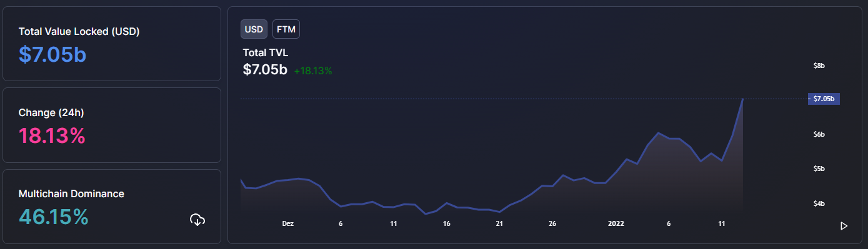Click the 2022 x-axis label
The width and height of the screenshot is (868, 249).
(x=616, y=223)
